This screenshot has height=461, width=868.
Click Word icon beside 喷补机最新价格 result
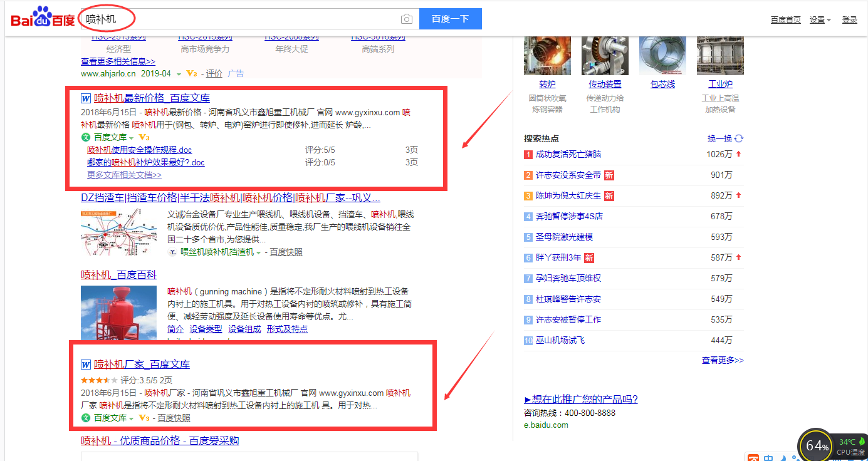coord(86,98)
